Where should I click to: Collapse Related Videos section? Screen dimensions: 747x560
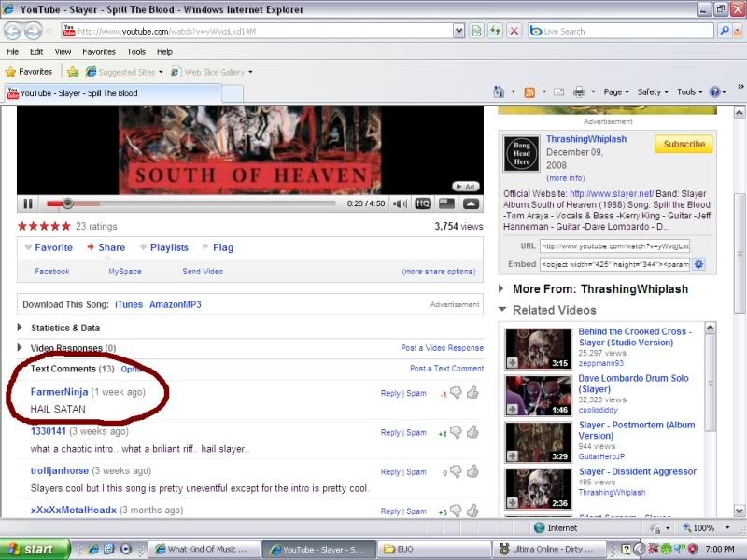(x=502, y=310)
